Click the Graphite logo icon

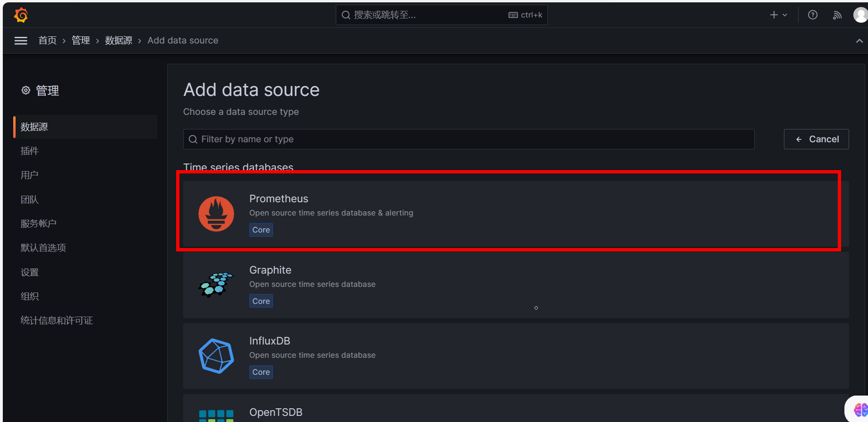click(x=216, y=284)
